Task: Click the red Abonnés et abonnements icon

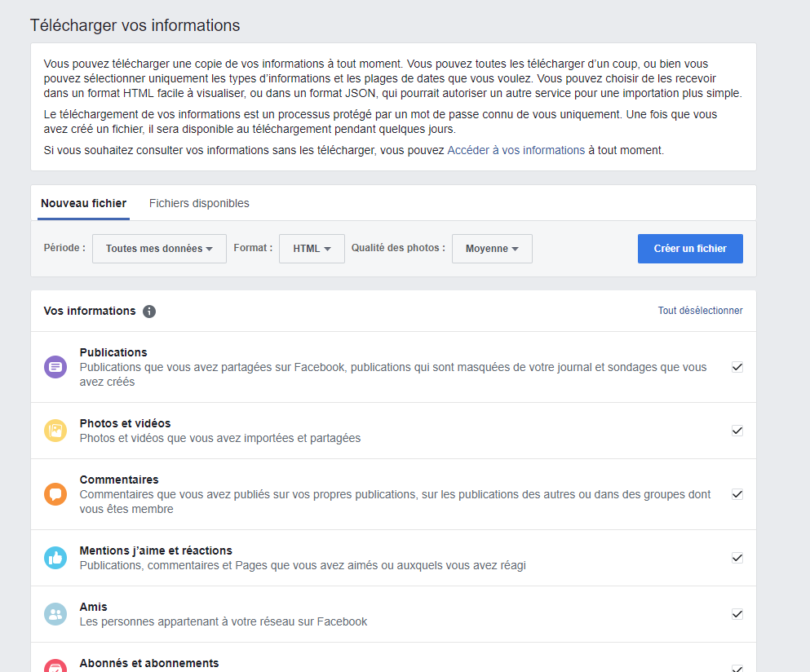Action: (x=55, y=666)
